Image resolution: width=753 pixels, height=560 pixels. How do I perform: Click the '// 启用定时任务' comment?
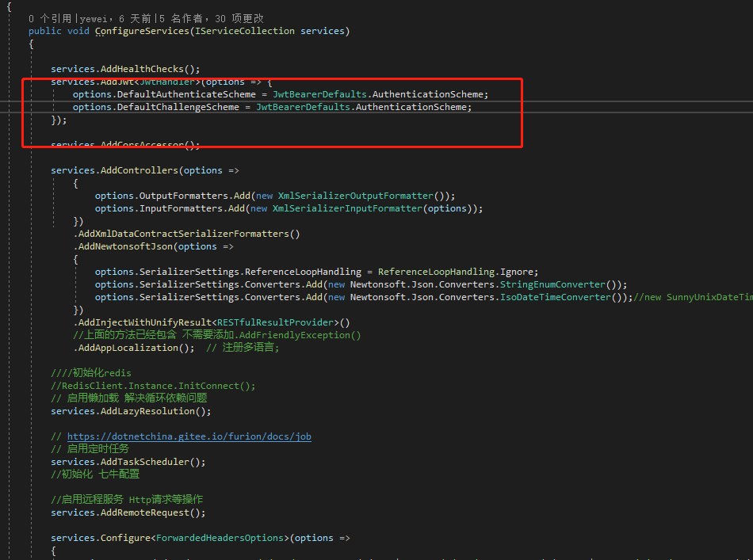click(90, 448)
